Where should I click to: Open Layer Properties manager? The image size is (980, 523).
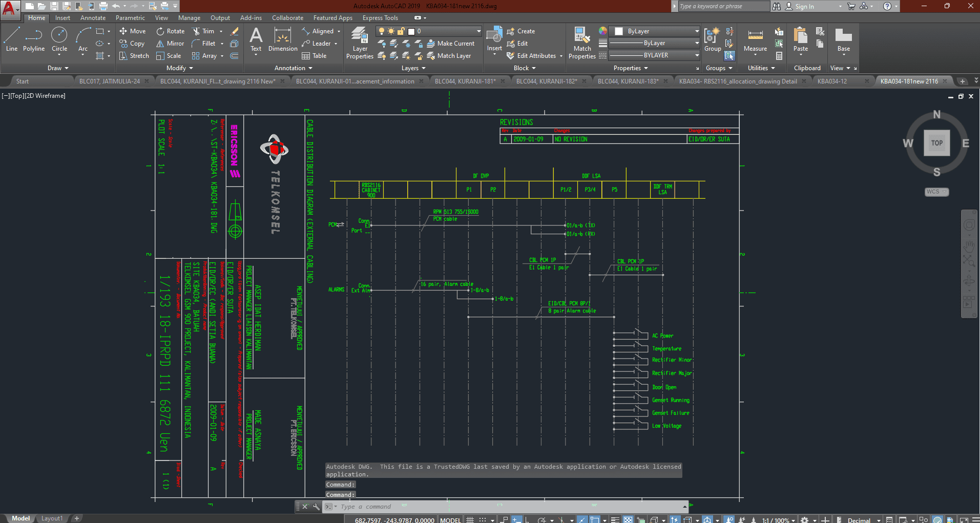[x=360, y=43]
